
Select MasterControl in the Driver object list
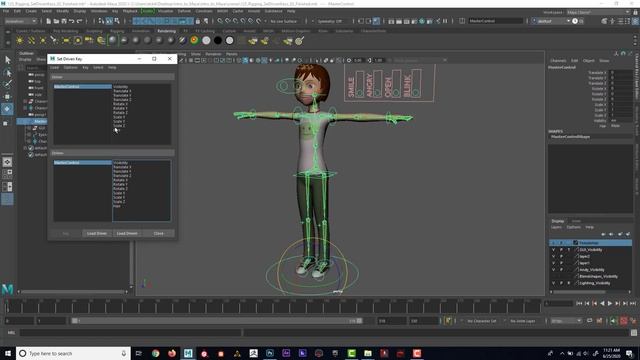coord(82,87)
